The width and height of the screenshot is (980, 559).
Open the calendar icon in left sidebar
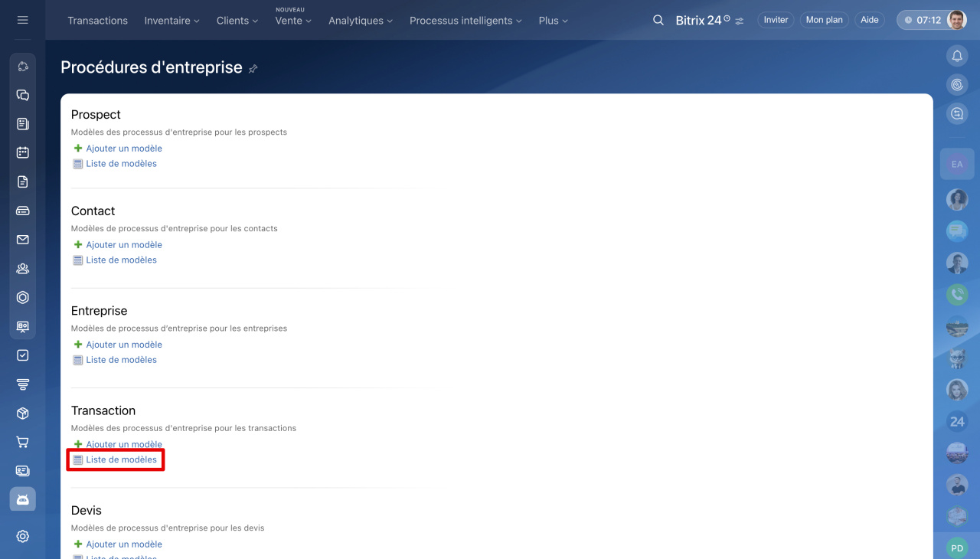23,152
